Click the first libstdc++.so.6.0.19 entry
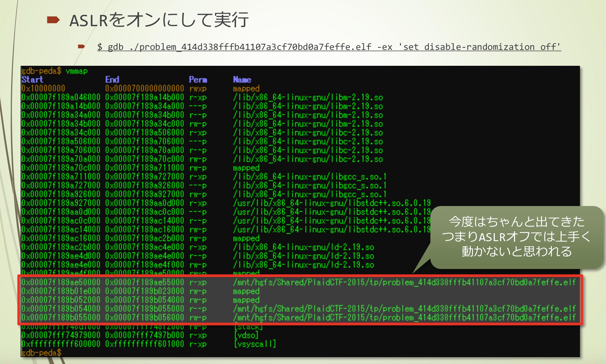606x364 pixels. (x=332, y=203)
